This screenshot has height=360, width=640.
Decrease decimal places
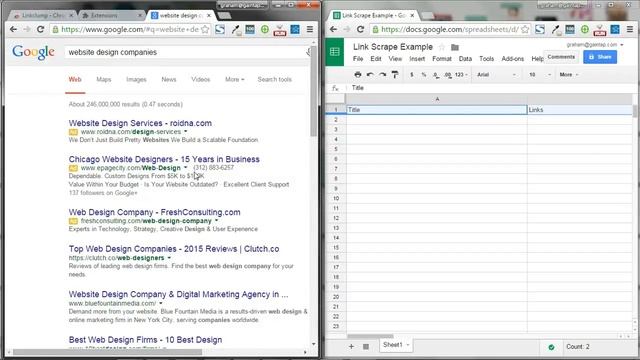[436, 75]
